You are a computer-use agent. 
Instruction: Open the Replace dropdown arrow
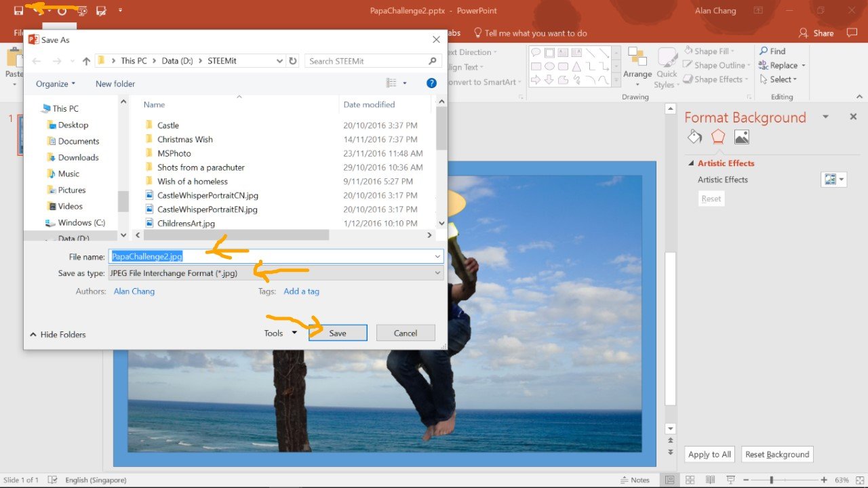coord(804,66)
